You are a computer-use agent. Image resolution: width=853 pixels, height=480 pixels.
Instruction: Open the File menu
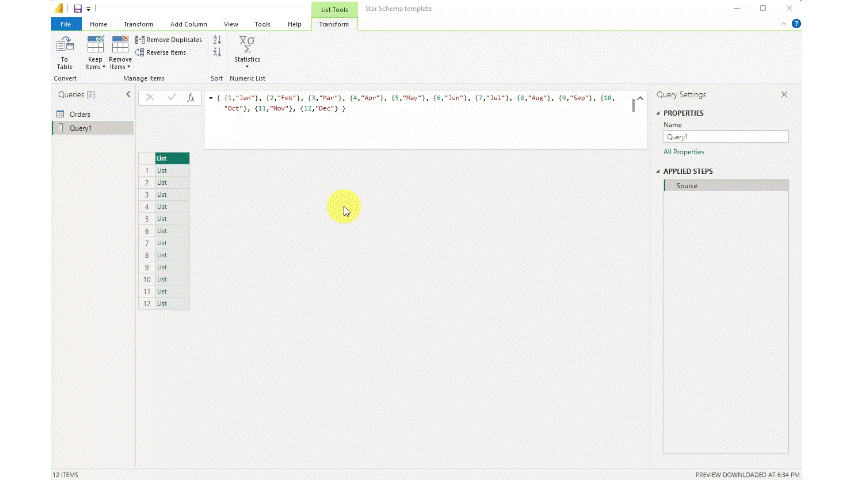coord(65,24)
